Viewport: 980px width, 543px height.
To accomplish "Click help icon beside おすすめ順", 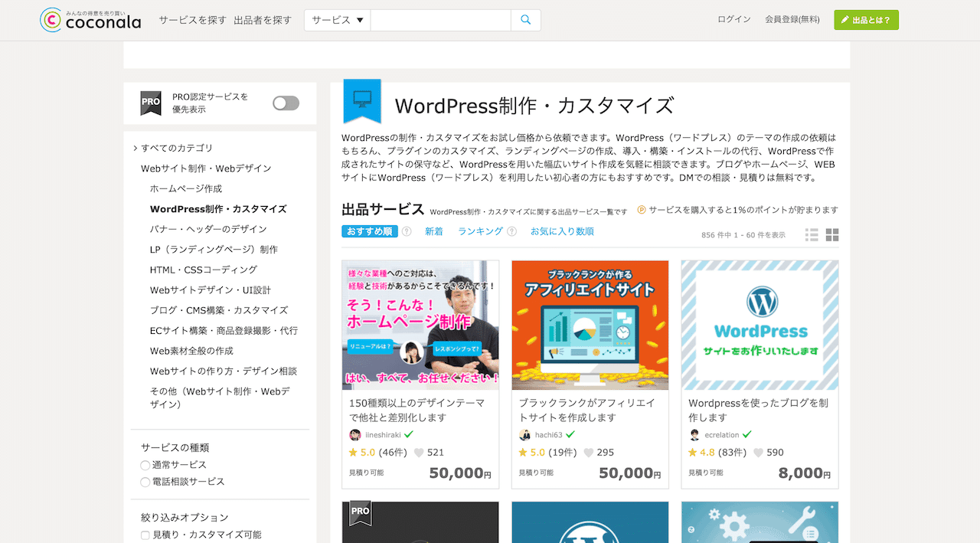I will click(x=407, y=231).
